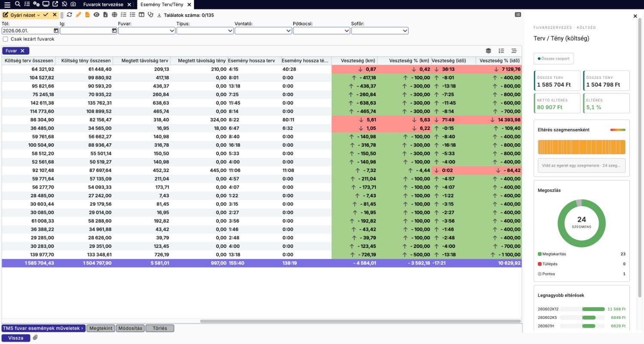Click the Vissza button
Screen dimensions: 644x344
click(x=16, y=338)
